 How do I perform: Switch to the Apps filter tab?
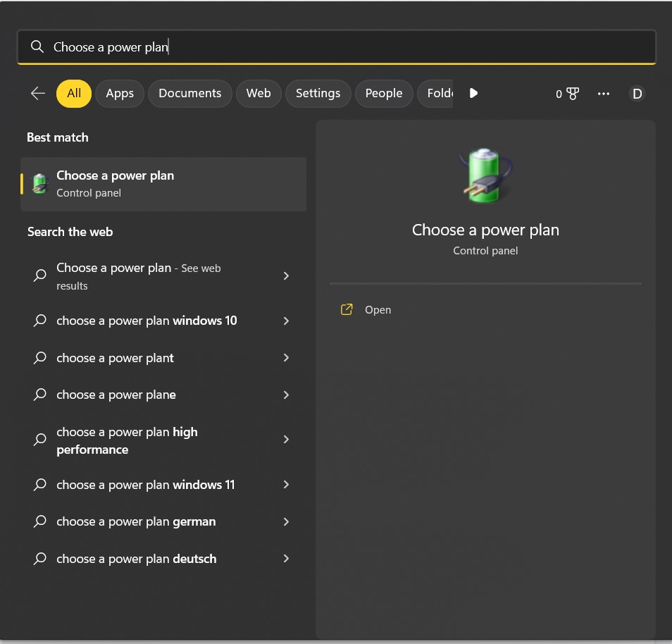(x=119, y=92)
